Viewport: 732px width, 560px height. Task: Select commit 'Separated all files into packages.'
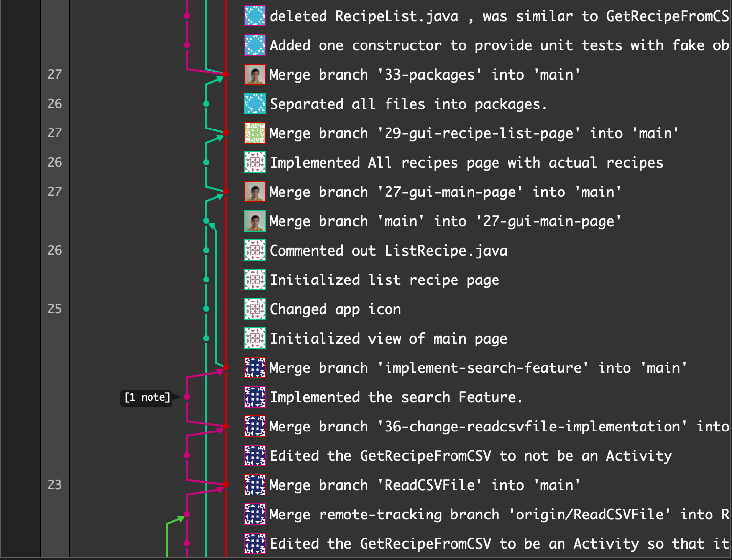408,104
